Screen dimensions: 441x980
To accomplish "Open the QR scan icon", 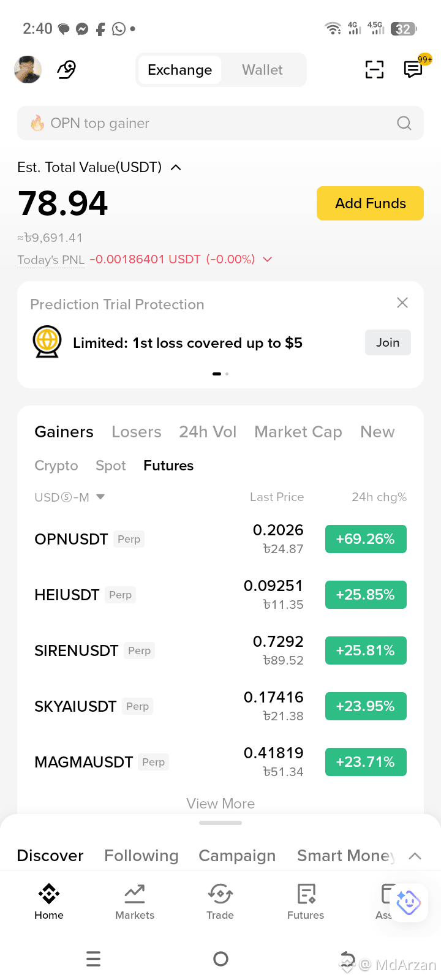I will coord(374,70).
